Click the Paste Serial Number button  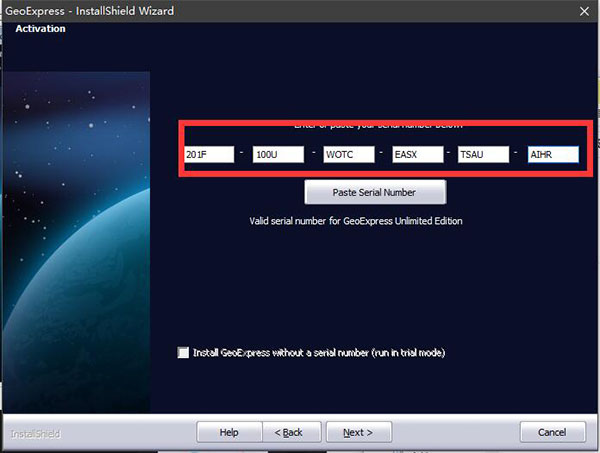[x=375, y=192]
